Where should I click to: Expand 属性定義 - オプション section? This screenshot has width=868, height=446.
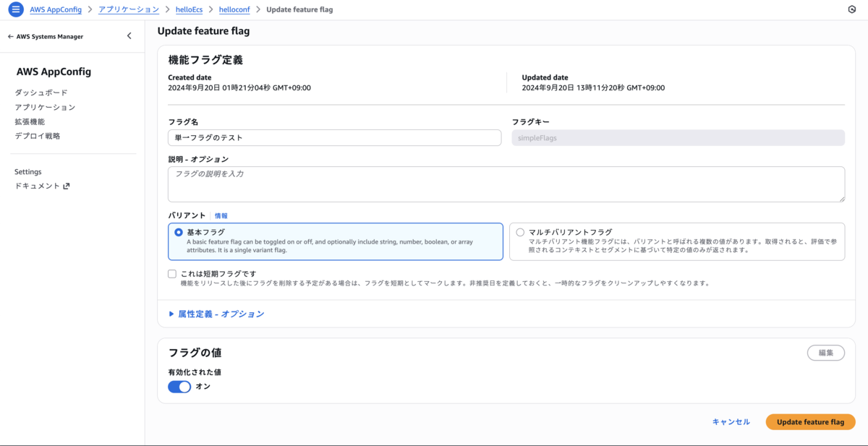tap(216, 314)
